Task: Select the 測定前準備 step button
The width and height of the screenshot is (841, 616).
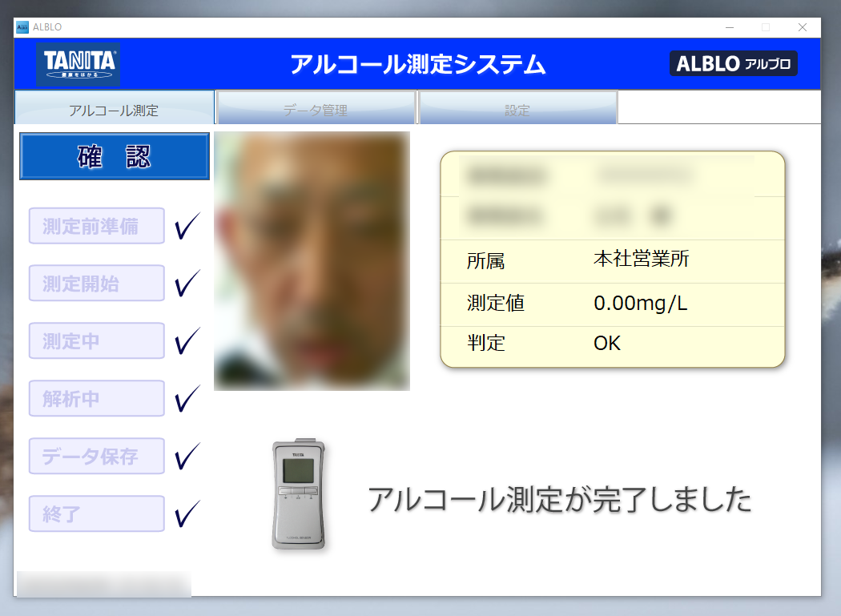Action: coord(96,226)
